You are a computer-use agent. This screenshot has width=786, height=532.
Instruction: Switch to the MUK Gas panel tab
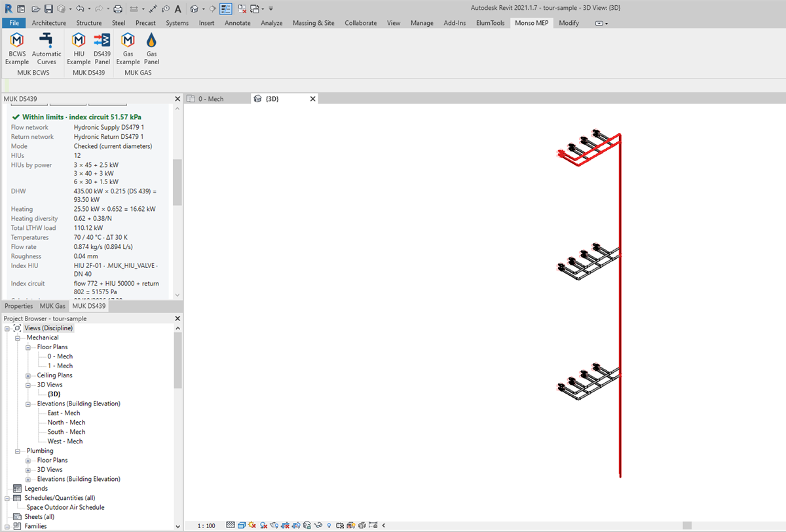[52, 306]
